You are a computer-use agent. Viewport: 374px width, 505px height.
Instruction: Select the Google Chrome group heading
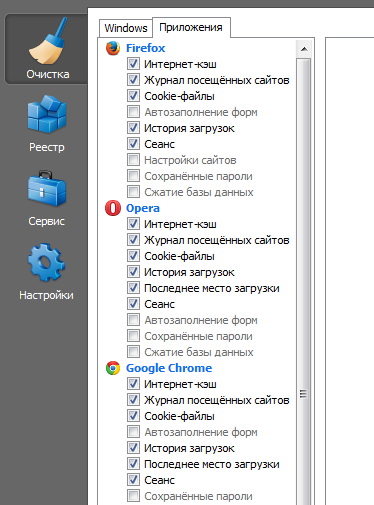(169, 368)
